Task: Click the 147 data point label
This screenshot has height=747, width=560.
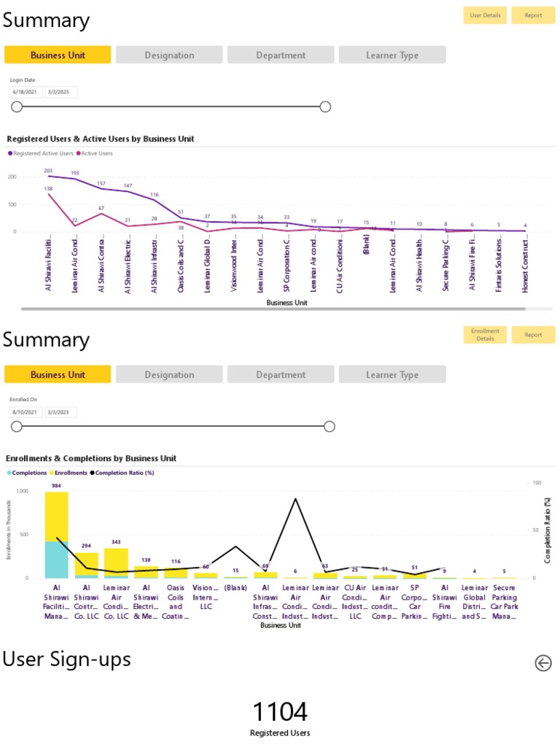Action: pyautogui.click(x=128, y=186)
